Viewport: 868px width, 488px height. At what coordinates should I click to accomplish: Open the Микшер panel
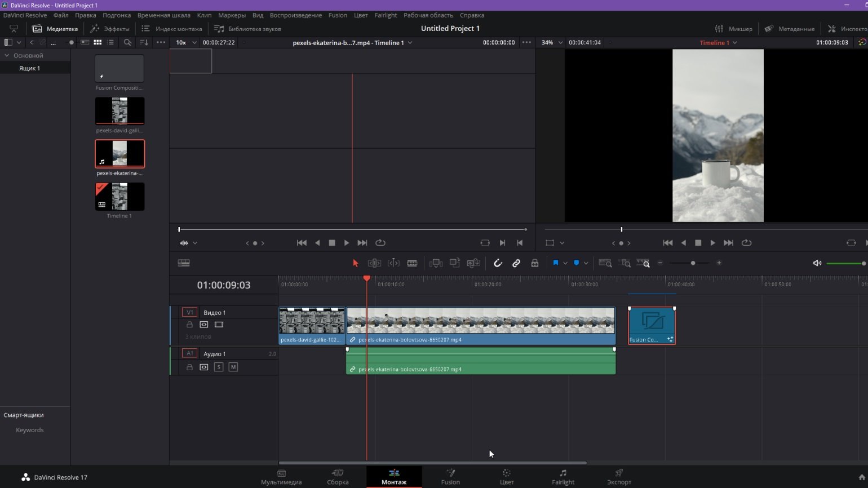(733, 29)
